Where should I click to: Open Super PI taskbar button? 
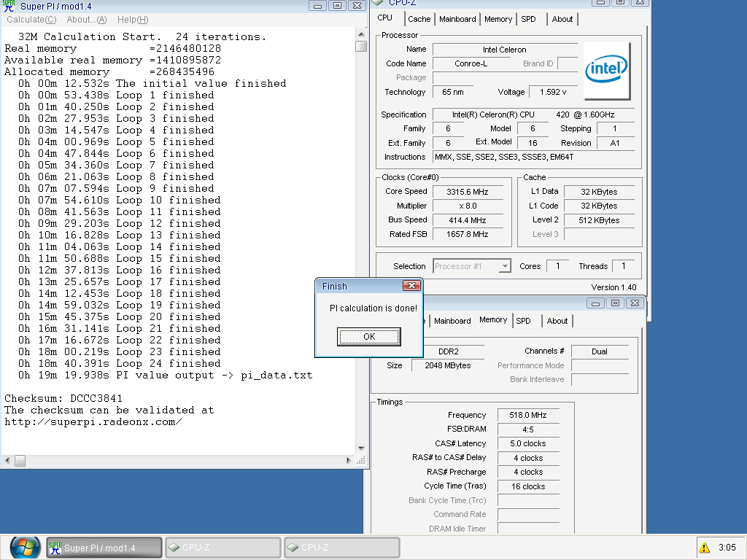point(104,548)
